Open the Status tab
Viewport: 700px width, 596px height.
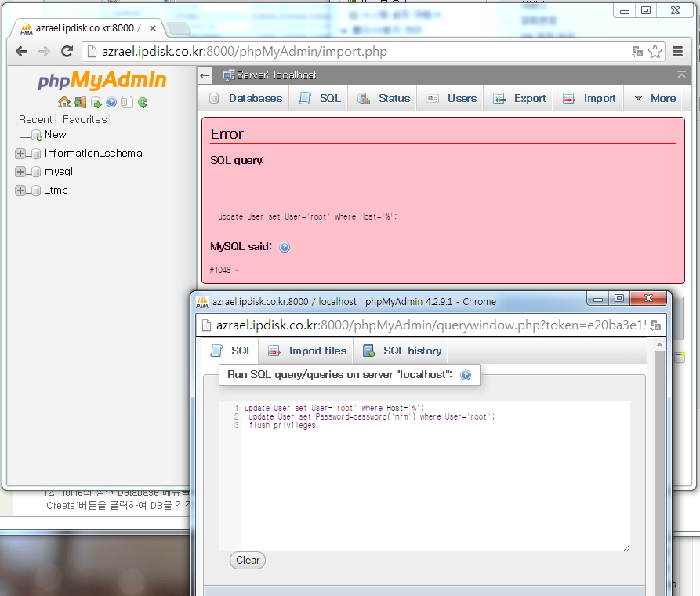click(384, 98)
